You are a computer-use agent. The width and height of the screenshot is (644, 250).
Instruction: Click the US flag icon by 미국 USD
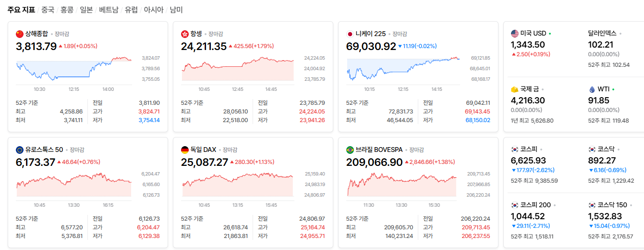click(x=515, y=33)
